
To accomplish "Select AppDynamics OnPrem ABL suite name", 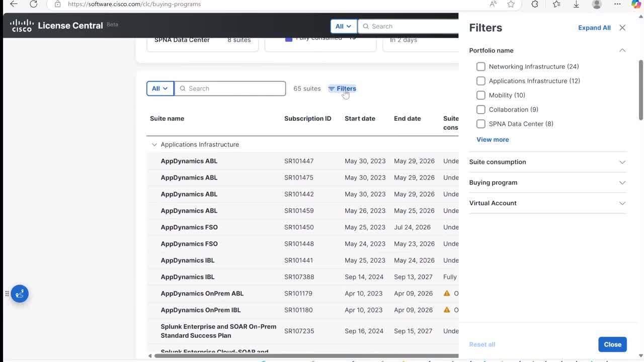I will [x=202, y=294].
